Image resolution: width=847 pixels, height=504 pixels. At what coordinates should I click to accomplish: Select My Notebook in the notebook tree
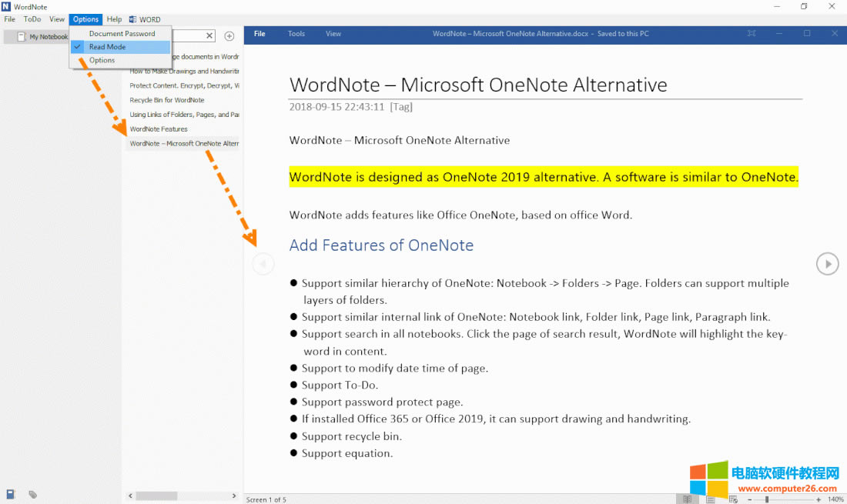pos(48,37)
